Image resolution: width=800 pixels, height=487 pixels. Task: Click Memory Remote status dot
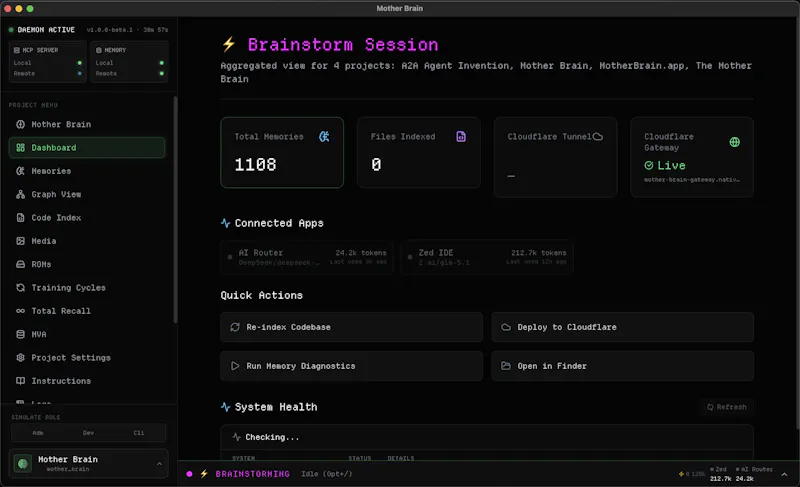(x=162, y=73)
